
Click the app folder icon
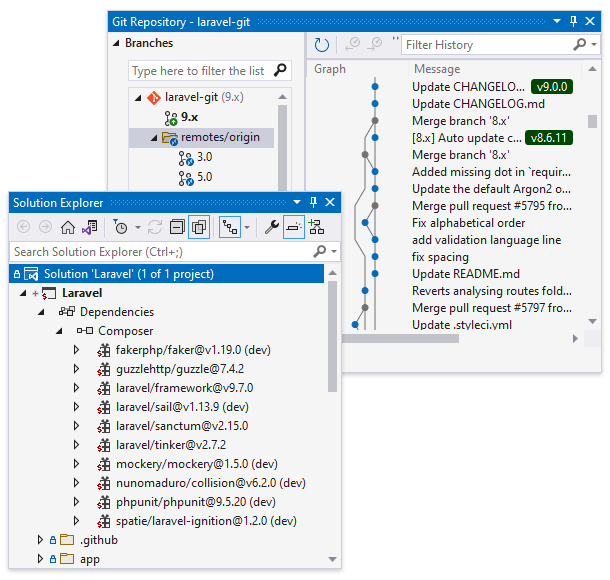pos(67,559)
